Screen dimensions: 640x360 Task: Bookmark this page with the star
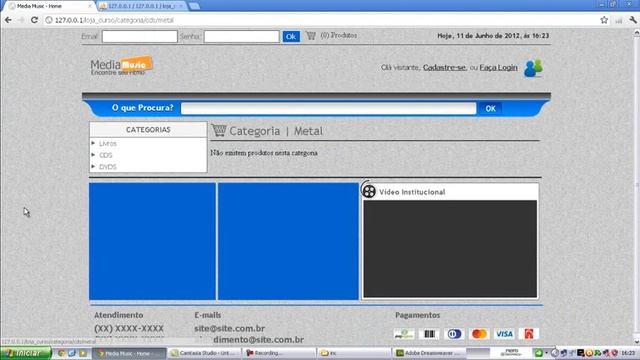pyautogui.click(x=604, y=20)
